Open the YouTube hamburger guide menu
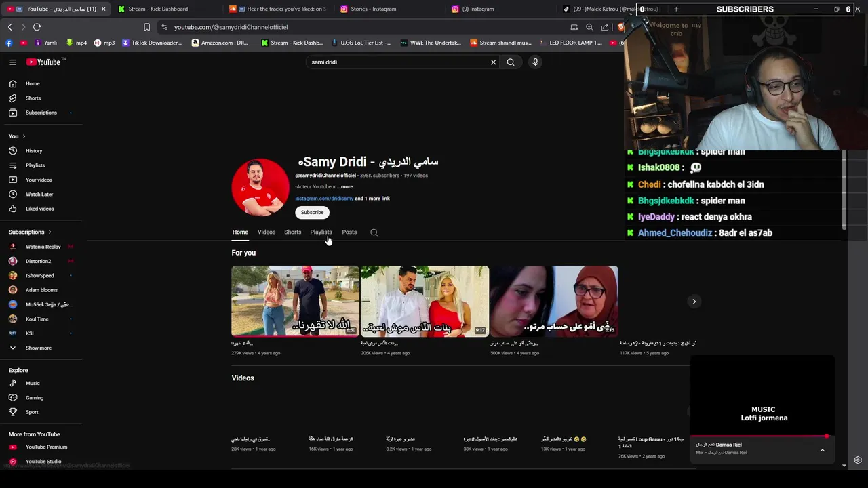 [13, 62]
